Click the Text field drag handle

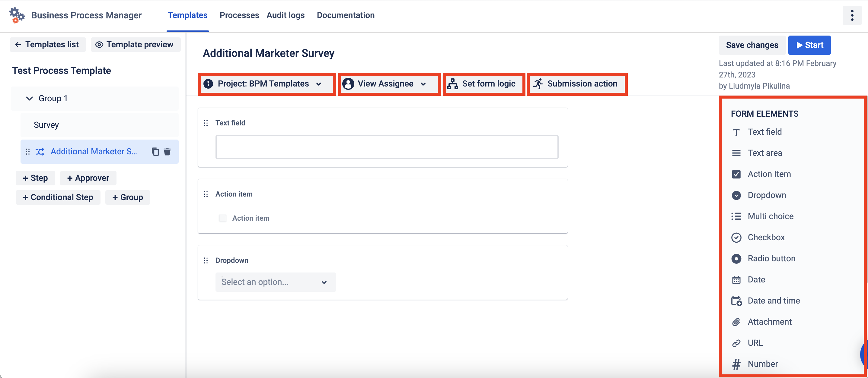(206, 123)
